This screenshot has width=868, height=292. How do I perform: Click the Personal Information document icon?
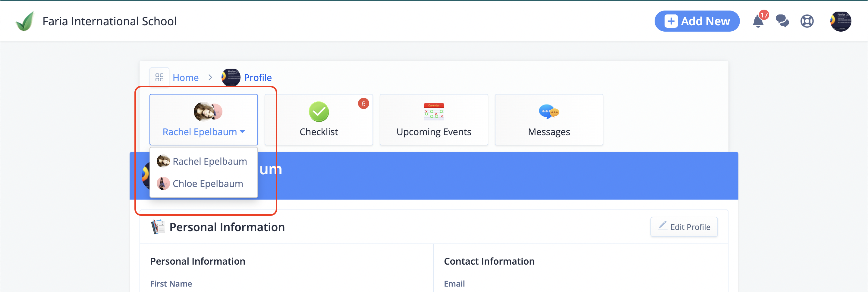point(158,227)
